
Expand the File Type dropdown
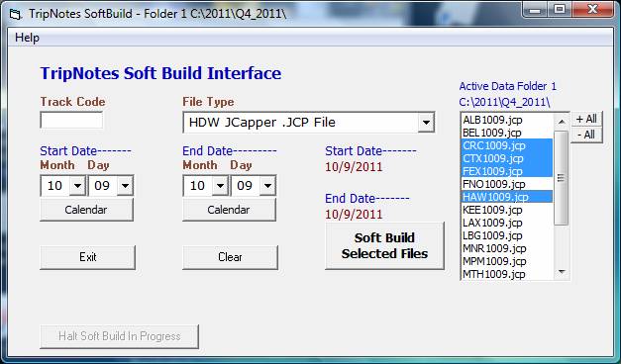point(426,123)
